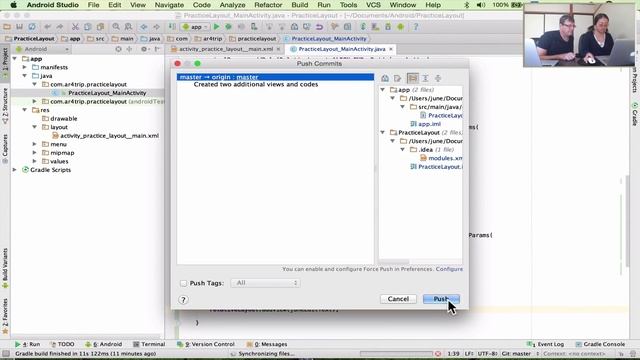The height and width of the screenshot is (360, 640).
Task: Collapse PracticeLayout node in Push dialog tree
Action: point(383,133)
